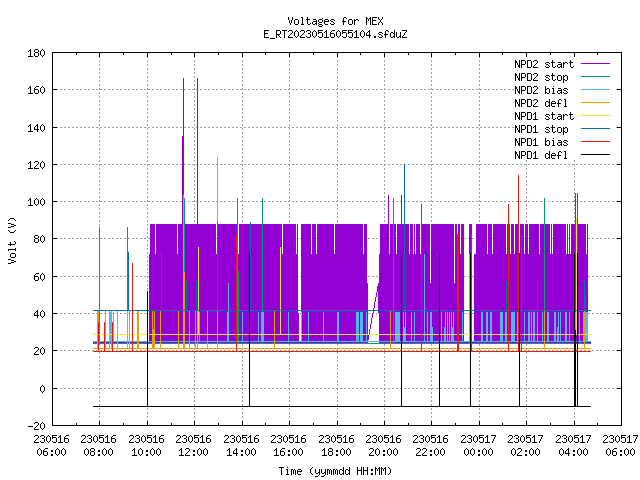Click the black NPD1 defl legend line

click(x=595, y=155)
